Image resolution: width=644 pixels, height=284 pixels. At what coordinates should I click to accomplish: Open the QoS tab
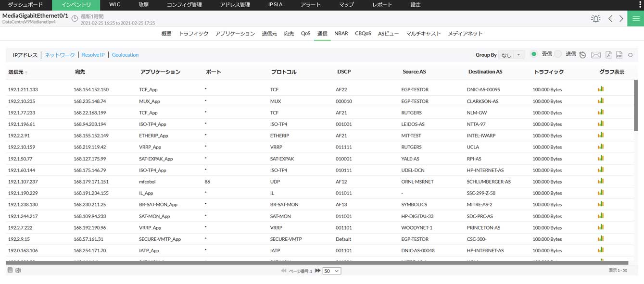point(306,34)
